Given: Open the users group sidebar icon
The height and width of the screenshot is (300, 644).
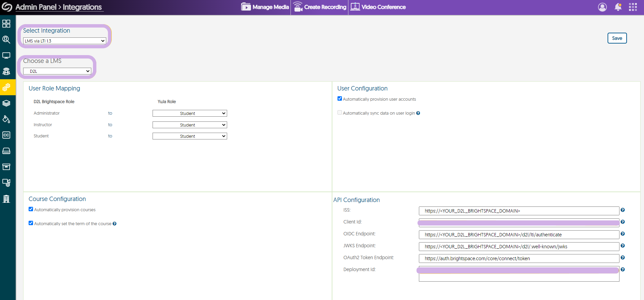Looking at the screenshot, I should pyautogui.click(x=6, y=71).
